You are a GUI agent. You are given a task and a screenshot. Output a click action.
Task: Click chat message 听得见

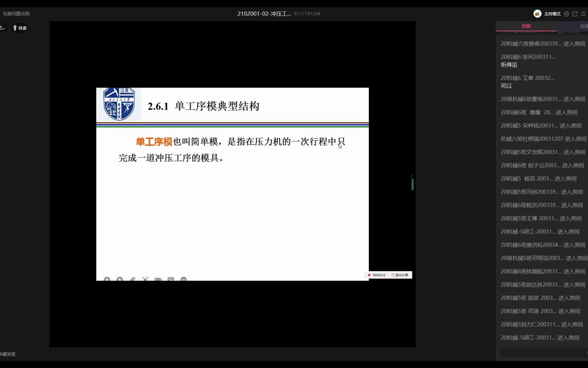[509, 65]
